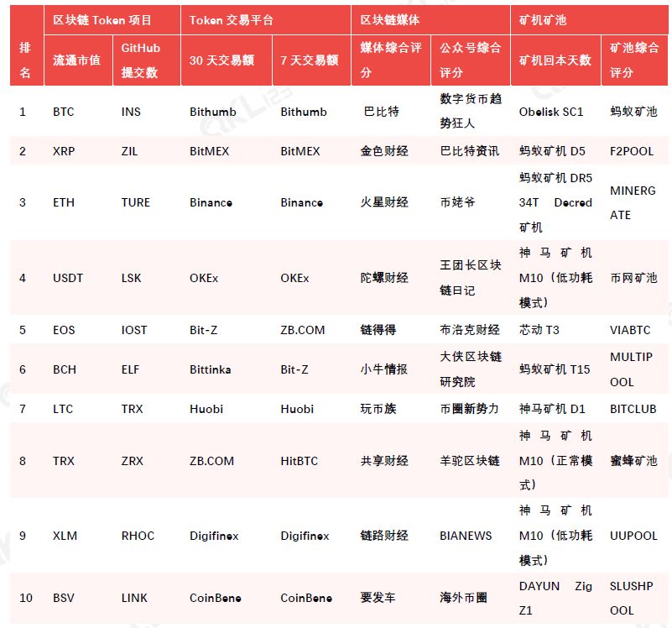The image size is (672, 628).
Task: Select the 币姥爷 cell
Action: pos(457,202)
